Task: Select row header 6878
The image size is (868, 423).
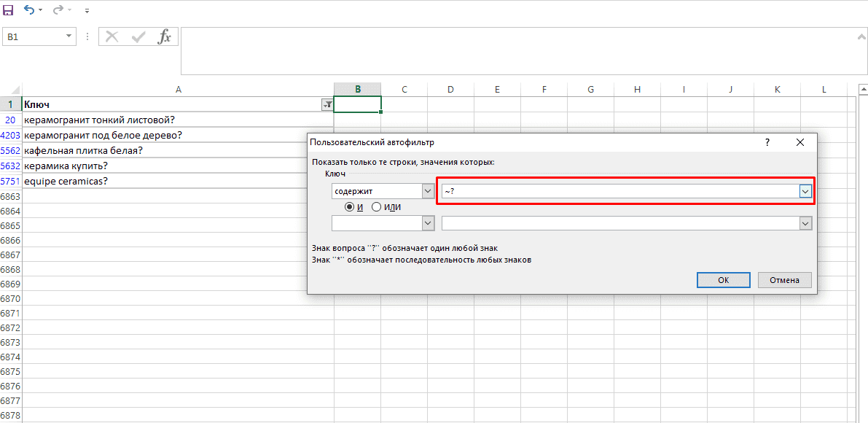Action: tap(10, 415)
